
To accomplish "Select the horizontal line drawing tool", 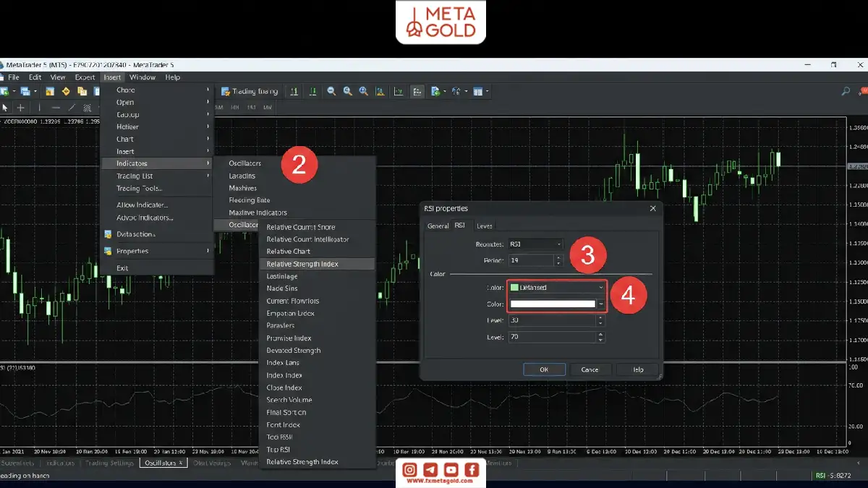I will point(56,108).
